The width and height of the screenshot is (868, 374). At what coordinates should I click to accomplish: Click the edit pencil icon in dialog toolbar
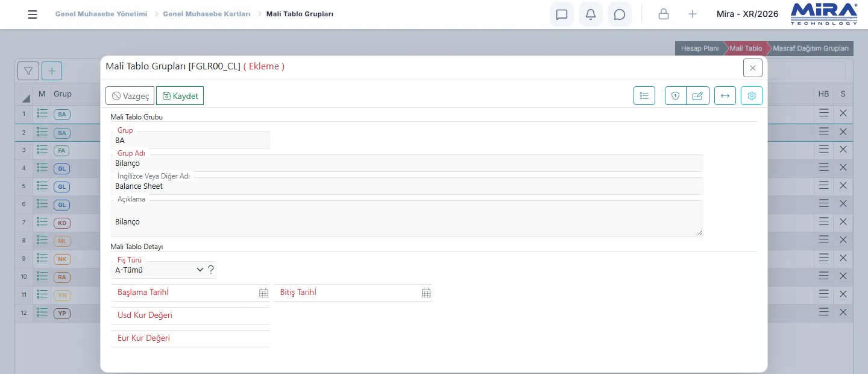697,95
